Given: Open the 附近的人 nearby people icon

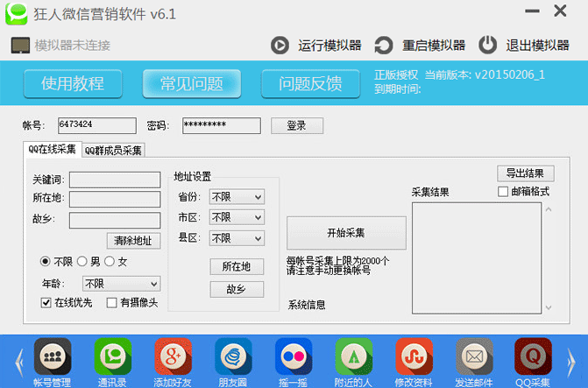Looking at the screenshot, I should click(354, 356).
